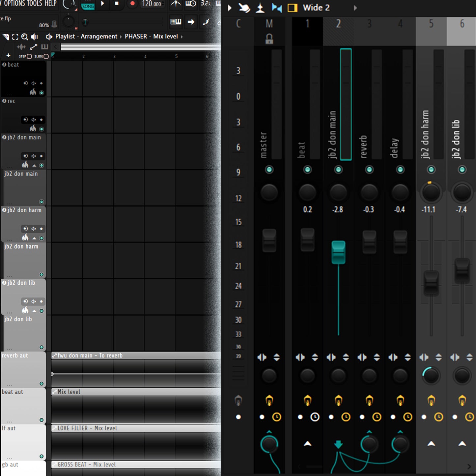Select the playback speaker tool in playlist

coord(34,37)
